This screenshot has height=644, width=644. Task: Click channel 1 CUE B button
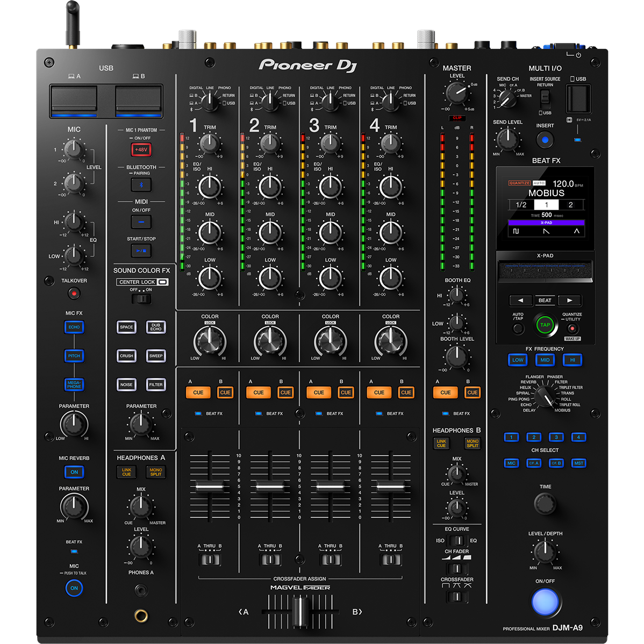(x=225, y=392)
